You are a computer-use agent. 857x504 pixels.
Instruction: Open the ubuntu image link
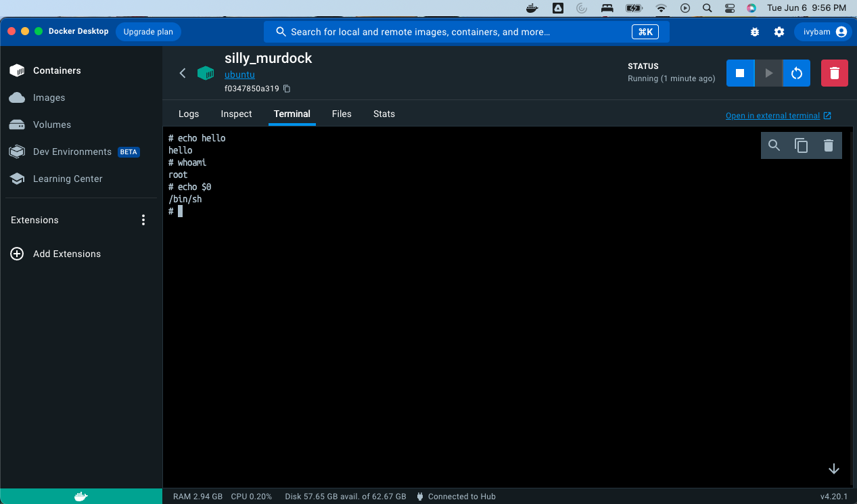click(x=239, y=74)
